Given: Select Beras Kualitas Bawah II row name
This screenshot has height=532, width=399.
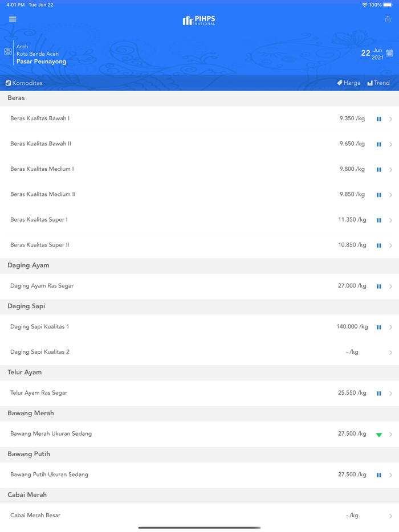Looking at the screenshot, I should coord(40,144).
